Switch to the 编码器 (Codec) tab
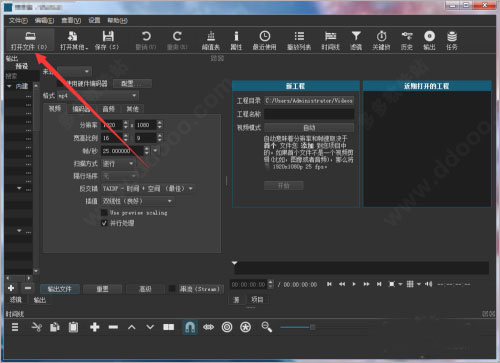The width and height of the screenshot is (500, 363). pyautogui.click(x=81, y=109)
